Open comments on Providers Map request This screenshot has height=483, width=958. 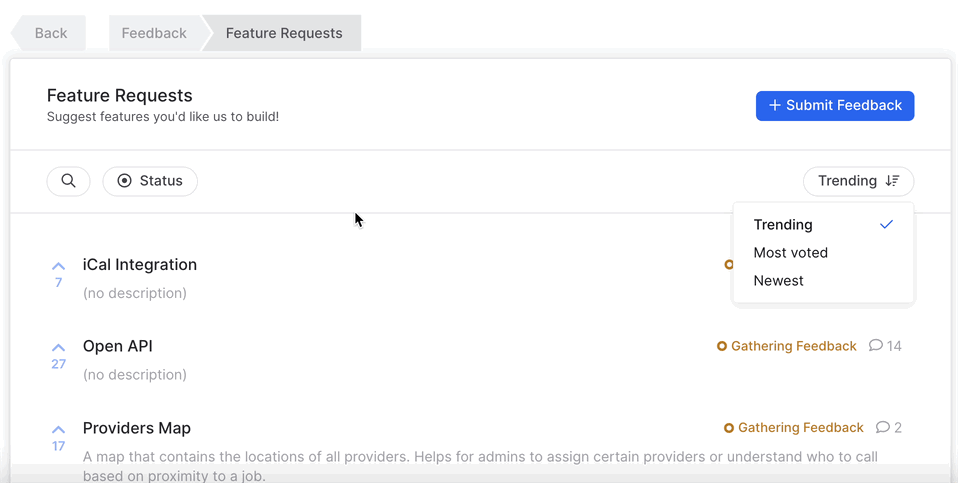888,428
